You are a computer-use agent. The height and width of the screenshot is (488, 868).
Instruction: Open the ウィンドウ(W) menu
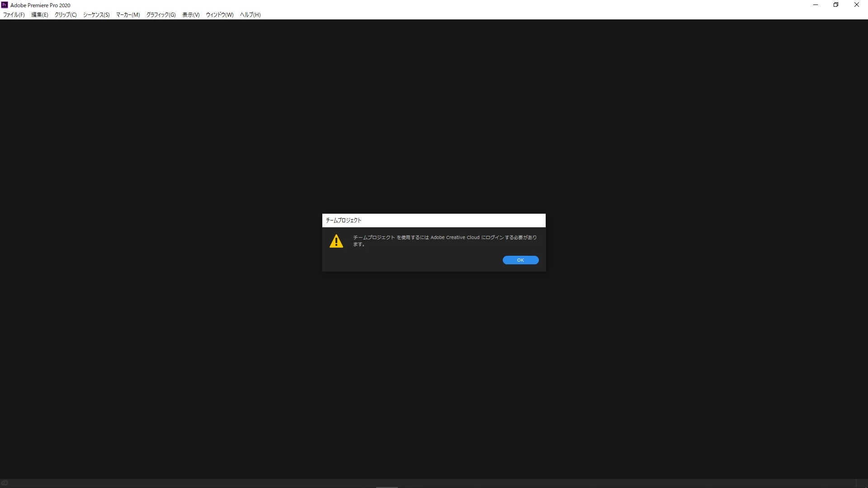tap(220, 15)
